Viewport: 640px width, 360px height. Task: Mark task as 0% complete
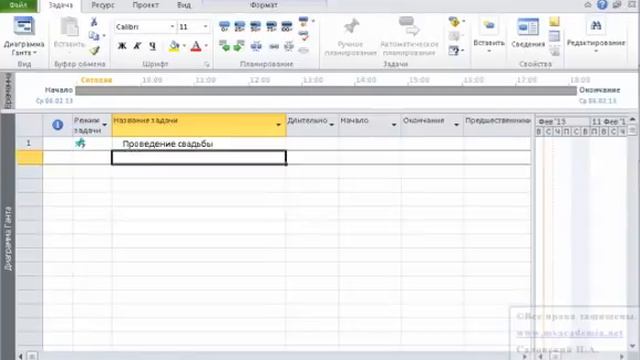tap(224, 27)
